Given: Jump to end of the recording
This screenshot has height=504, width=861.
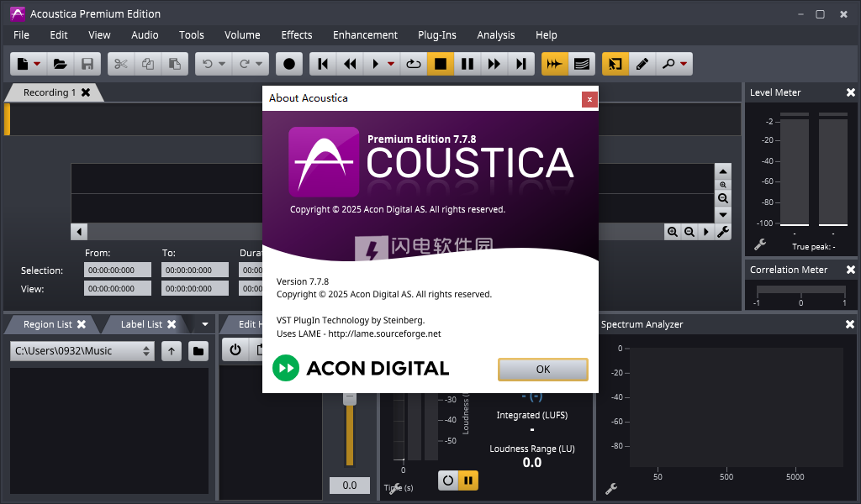Looking at the screenshot, I should [x=521, y=64].
